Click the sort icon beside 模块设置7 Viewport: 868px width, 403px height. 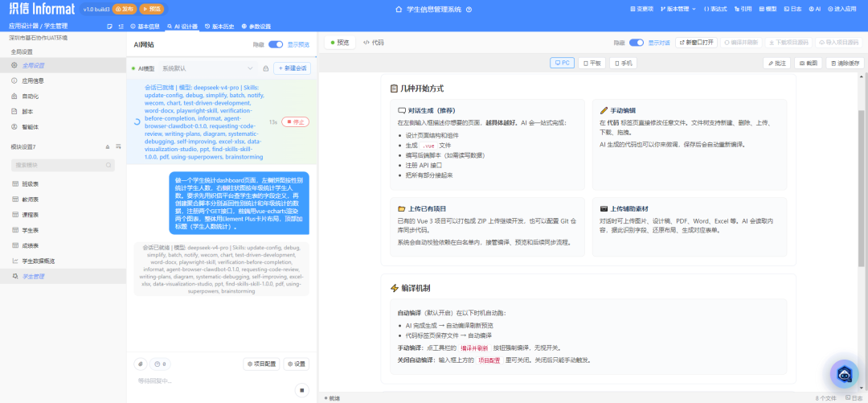coord(118,147)
